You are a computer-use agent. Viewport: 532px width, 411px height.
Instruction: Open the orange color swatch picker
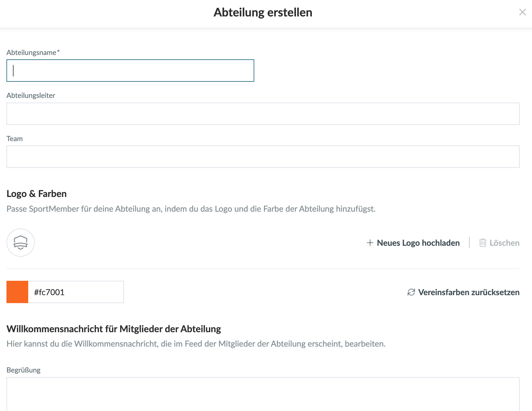pyautogui.click(x=17, y=292)
